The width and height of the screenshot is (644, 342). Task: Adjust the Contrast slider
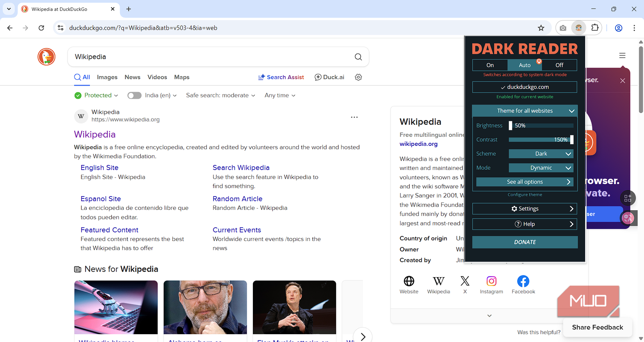point(541,140)
